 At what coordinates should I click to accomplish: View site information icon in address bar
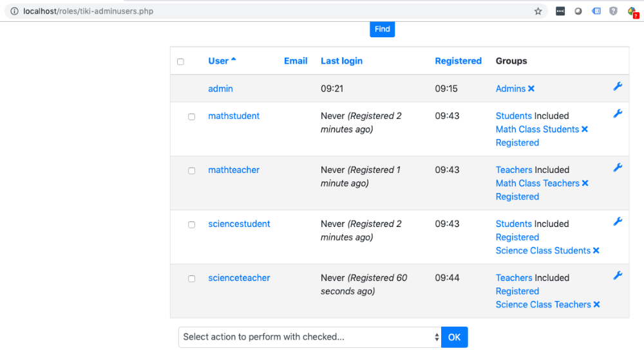[x=14, y=11]
